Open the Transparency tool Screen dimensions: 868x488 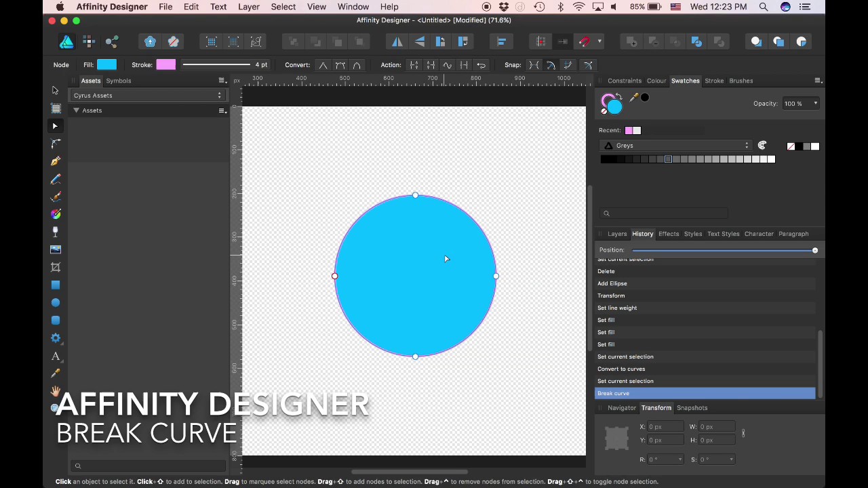56,231
